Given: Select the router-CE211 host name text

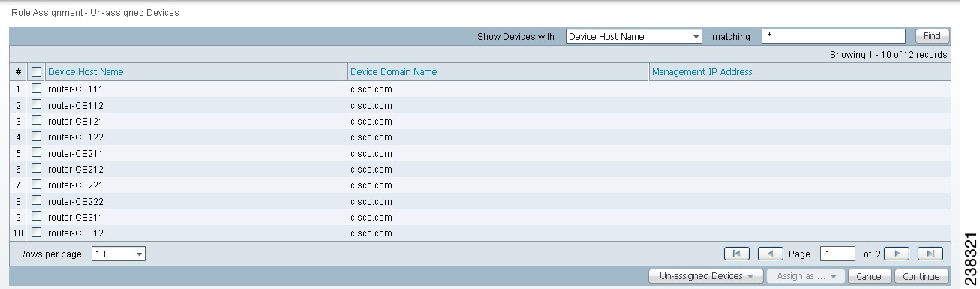Looking at the screenshot, I should point(76,154).
